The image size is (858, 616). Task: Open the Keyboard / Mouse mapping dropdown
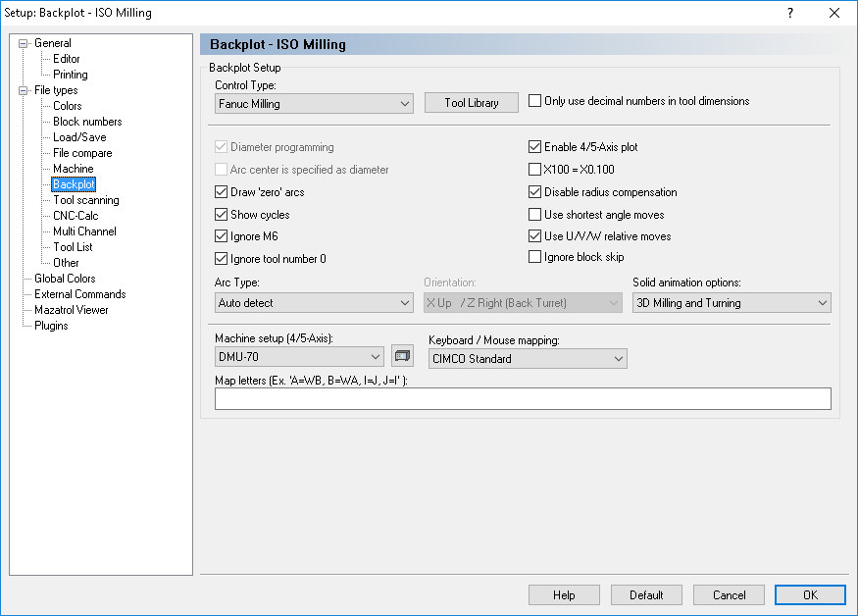pos(528,359)
